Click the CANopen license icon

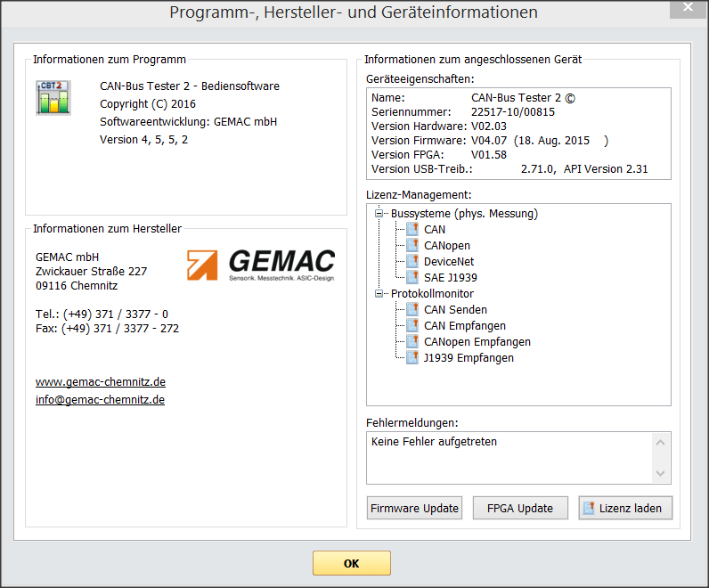coord(412,246)
